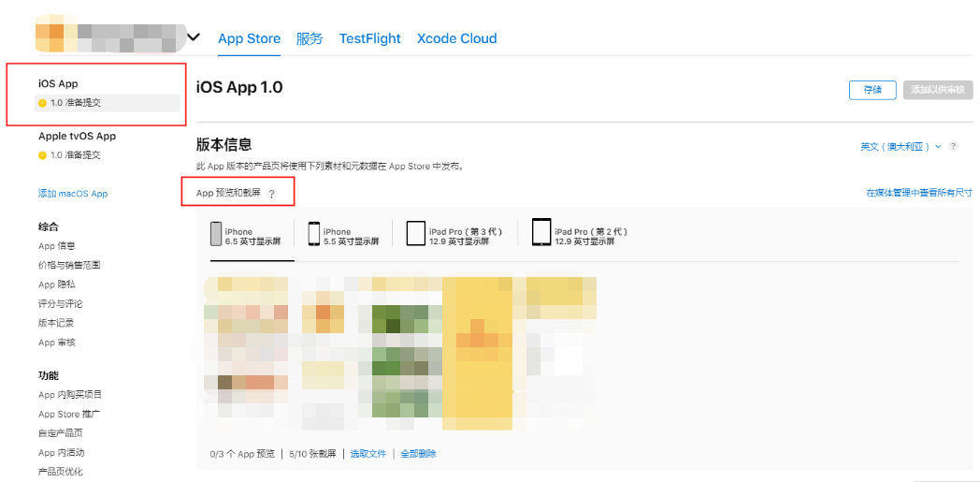Screen dimensions: 980x482
Task: Click help icon beside language dropdown
Action: (x=953, y=146)
